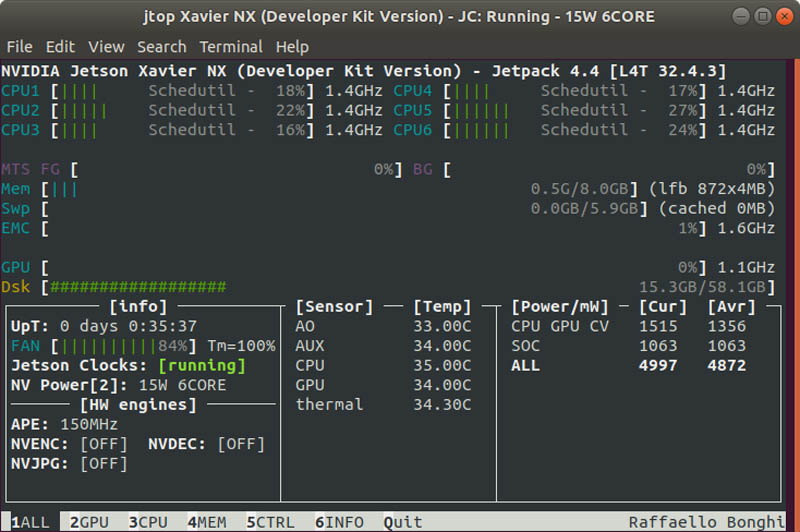
Task: Click the BG label in MTS row
Action: tap(422, 169)
